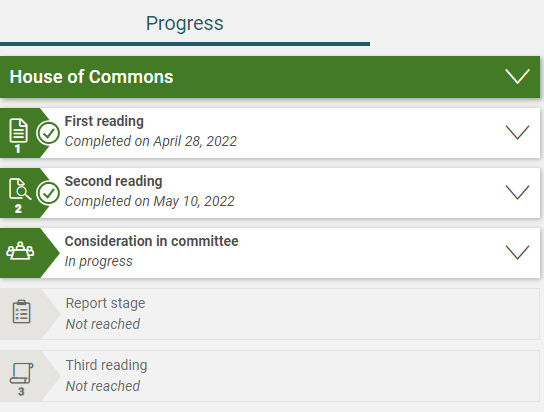Click the House of Commons header

coord(270,77)
